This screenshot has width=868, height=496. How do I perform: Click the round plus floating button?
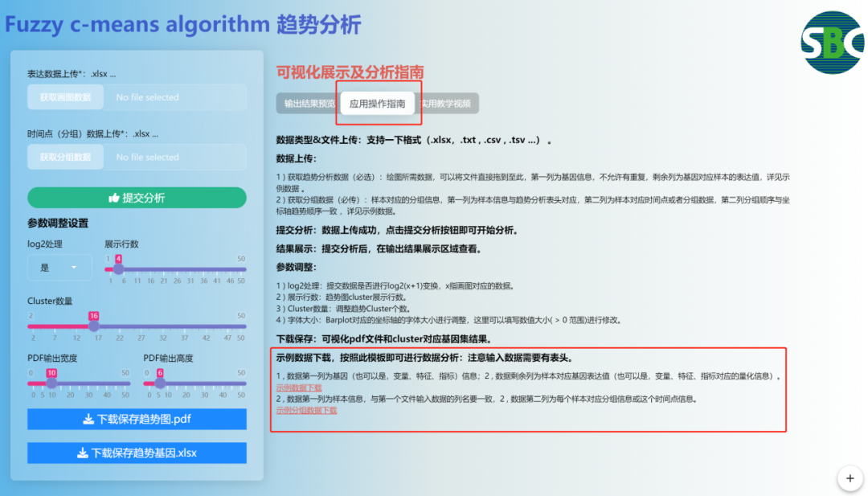[850, 478]
